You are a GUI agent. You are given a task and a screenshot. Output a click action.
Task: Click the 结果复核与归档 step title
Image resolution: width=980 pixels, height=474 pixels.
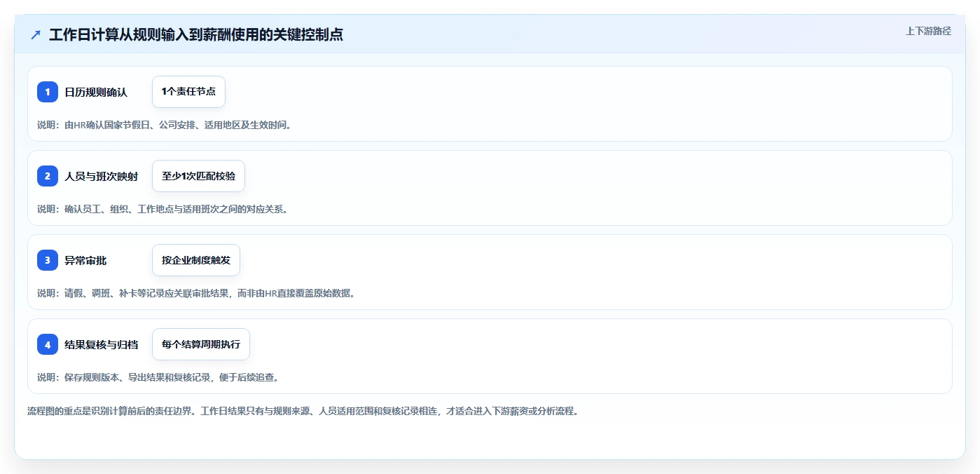[x=101, y=344]
